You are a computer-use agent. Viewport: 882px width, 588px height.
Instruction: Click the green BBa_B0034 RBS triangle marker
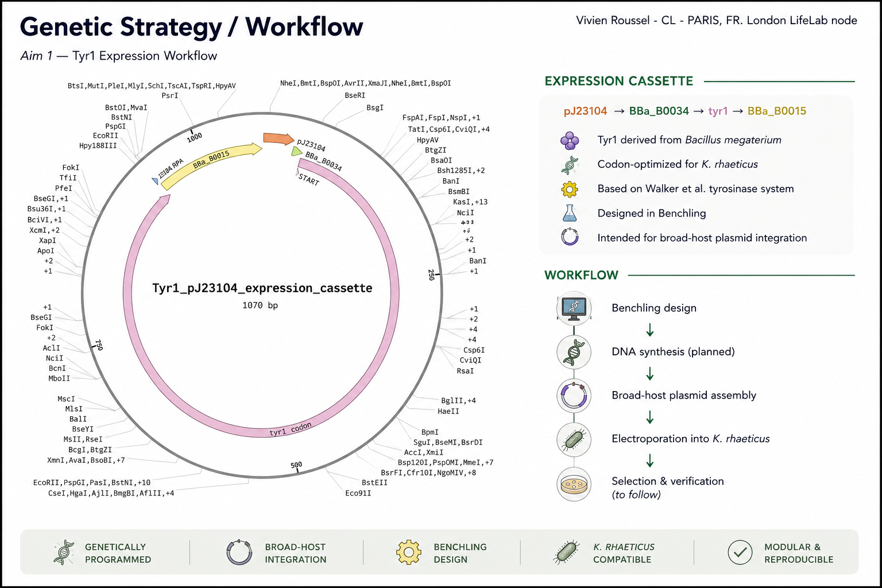[x=296, y=152]
